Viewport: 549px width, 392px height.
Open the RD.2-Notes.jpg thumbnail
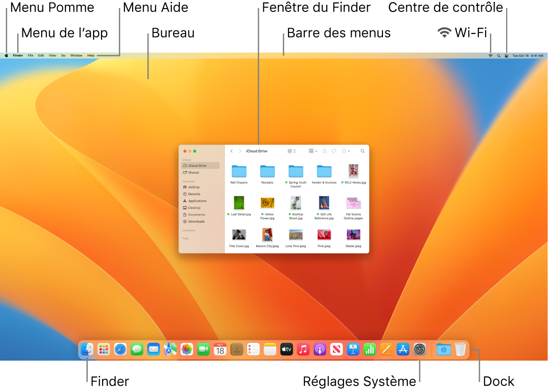point(353,172)
